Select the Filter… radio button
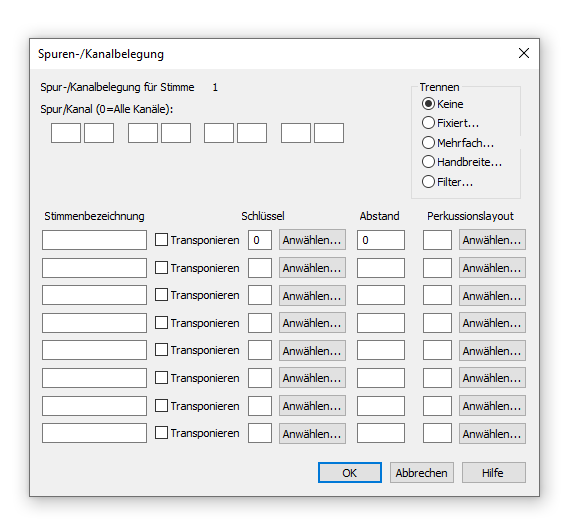Image resolution: width=572 pixels, height=532 pixels. tap(447, 182)
